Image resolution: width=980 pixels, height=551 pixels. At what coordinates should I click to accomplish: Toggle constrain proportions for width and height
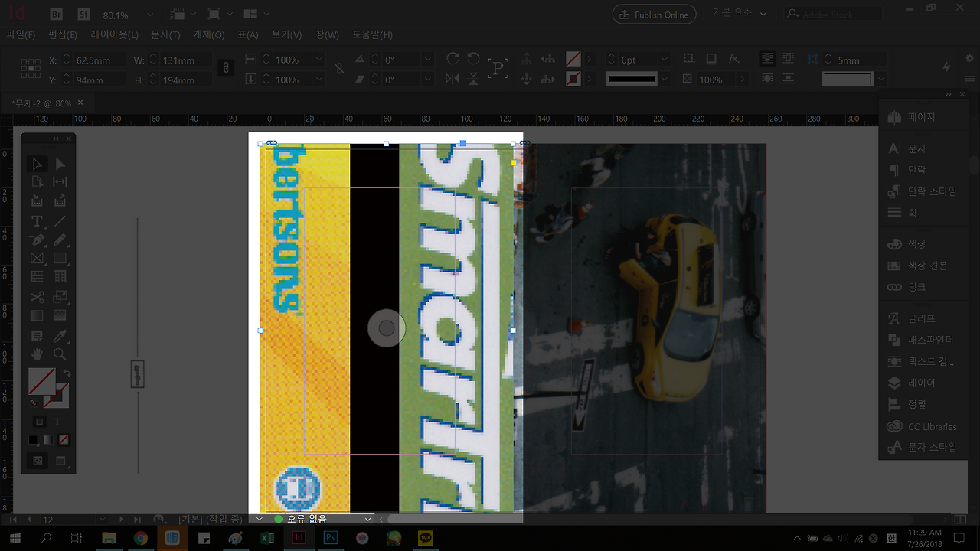(x=226, y=69)
